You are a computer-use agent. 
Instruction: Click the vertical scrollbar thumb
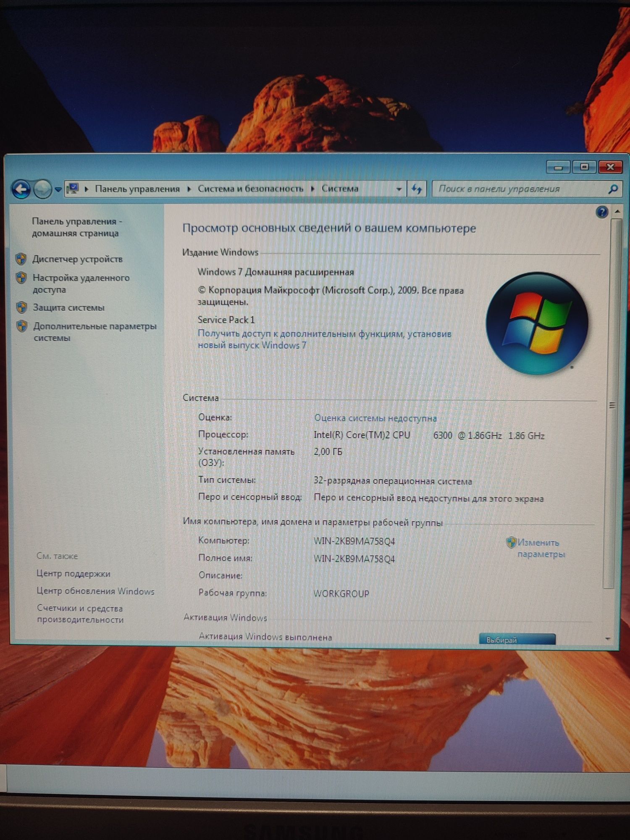612,403
